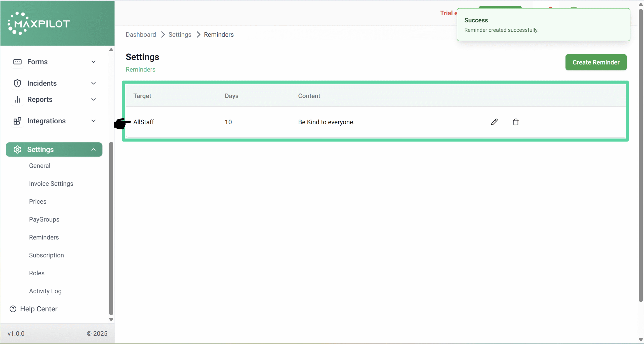Open the Invoice Settings submenu item
Viewport: 644px width, 344px height.
pyautogui.click(x=51, y=184)
